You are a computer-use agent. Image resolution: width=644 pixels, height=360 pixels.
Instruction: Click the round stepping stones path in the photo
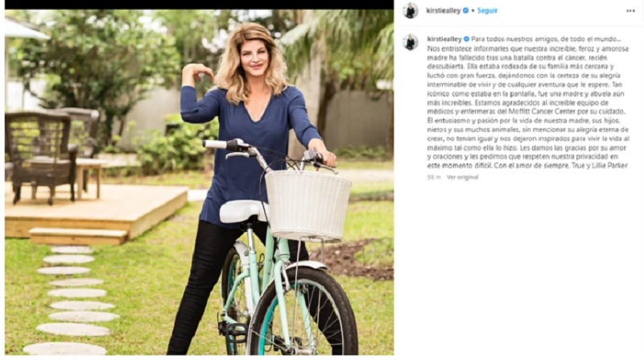click(72, 300)
